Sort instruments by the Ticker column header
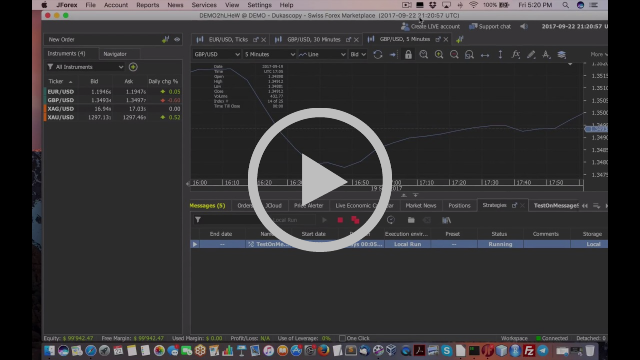 tap(60, 81)
